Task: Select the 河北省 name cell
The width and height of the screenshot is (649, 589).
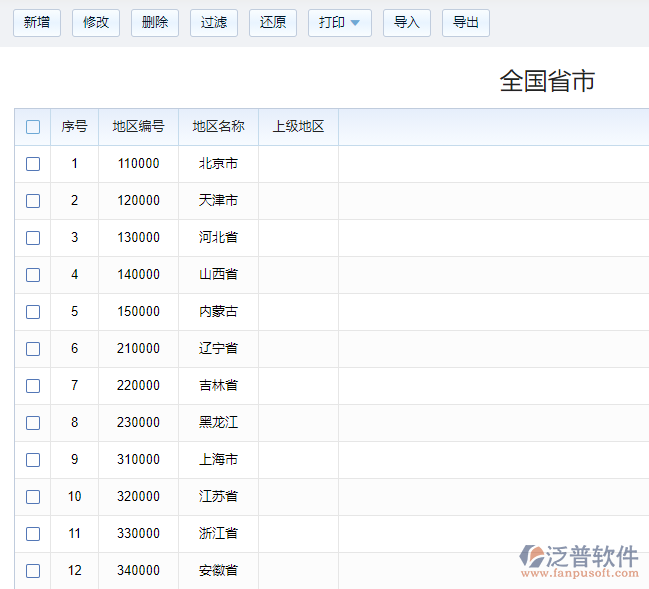Action: (218, 238)
